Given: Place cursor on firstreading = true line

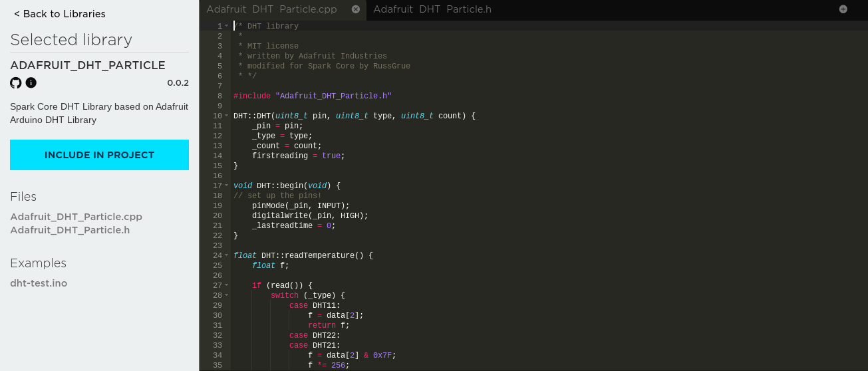Looking at the screenshot, I should point(299,156).
